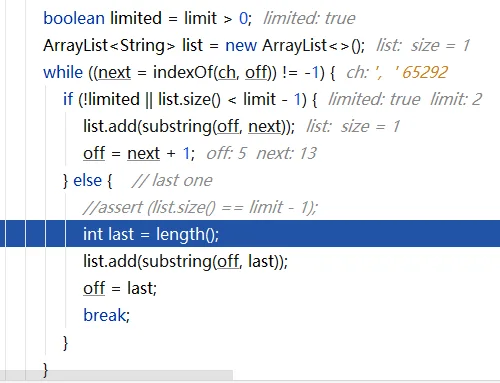Click the 'limit: 2' inline debug value
The height and width of the screenshot is (383, 500).
(x=456, y=99)
